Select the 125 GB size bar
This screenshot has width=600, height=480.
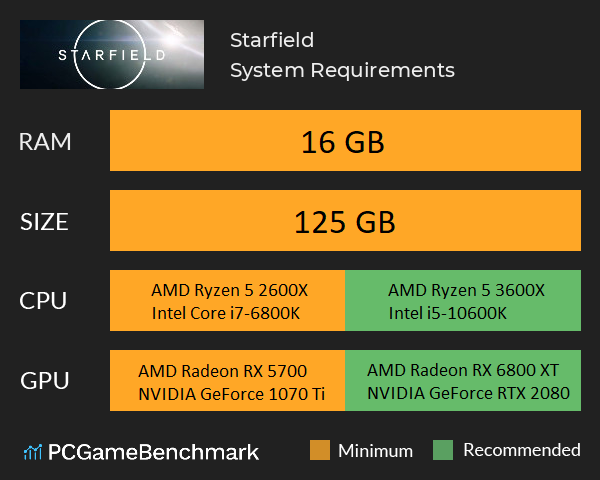(x=344, y=221)
